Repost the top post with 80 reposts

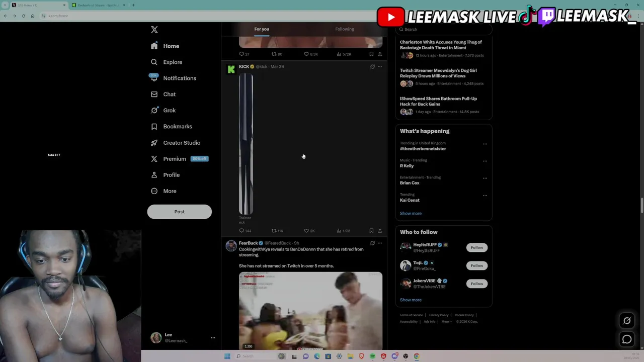tap(277, 54)
